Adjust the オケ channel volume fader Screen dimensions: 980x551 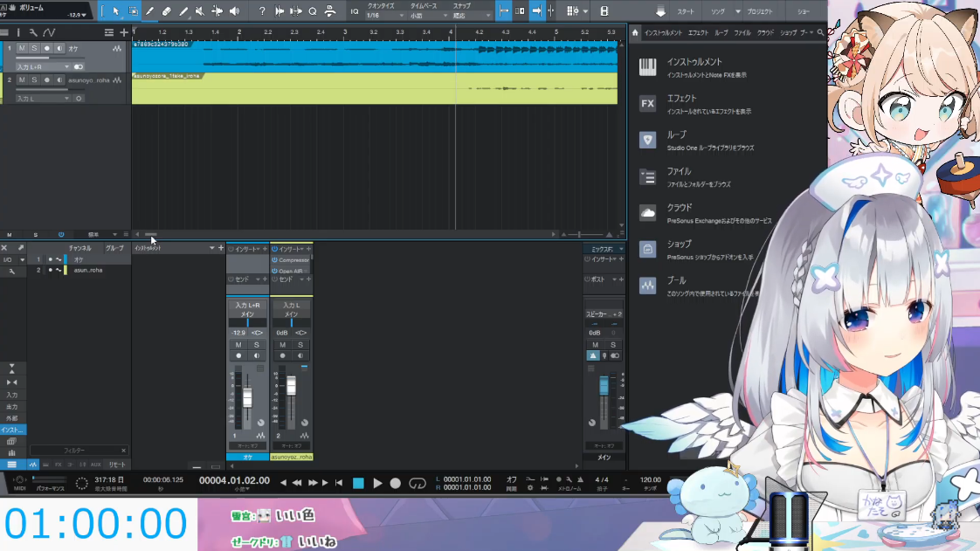pyautogui.click(x=247, y=397)
